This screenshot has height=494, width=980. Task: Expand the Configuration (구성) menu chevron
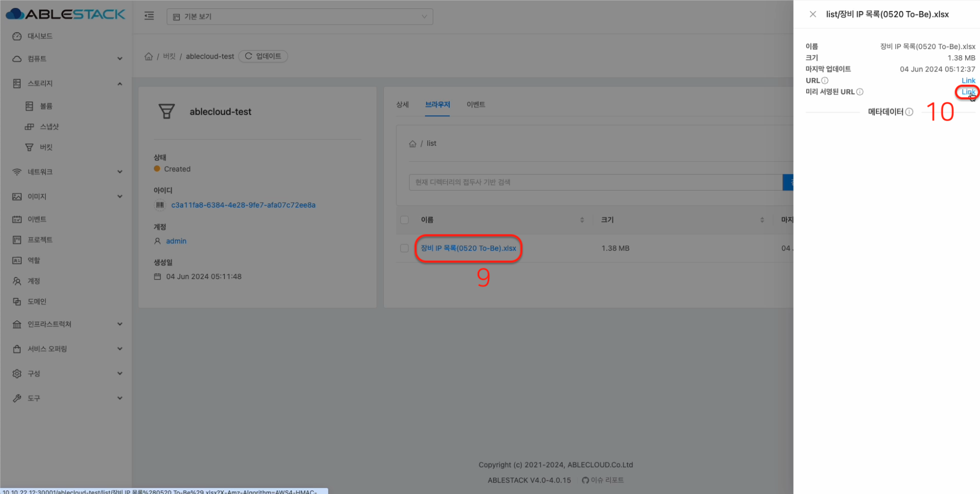[120, 374]
